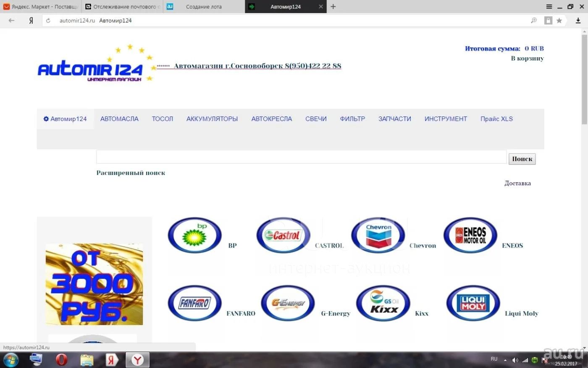Click the G-Energy brand logo

click(288, 303)
